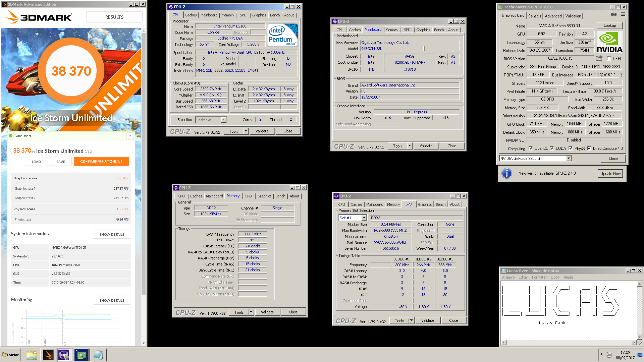Screen dimensions: 644x362
Task: Click the show desktop tray icon
Action: (640, 355)
